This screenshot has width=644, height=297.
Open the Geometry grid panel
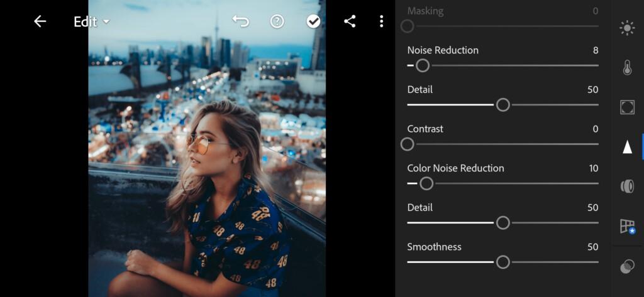tap(628, 227)
